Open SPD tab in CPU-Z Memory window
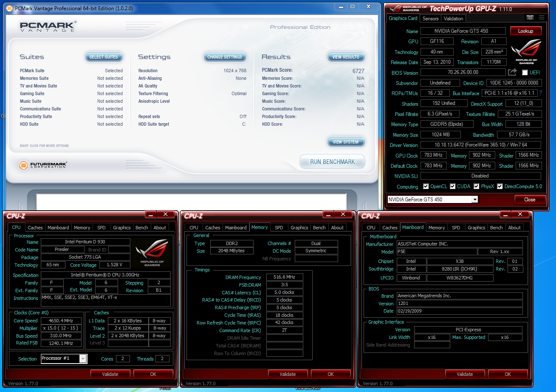556x392 pixels. [x=279, y=228]
